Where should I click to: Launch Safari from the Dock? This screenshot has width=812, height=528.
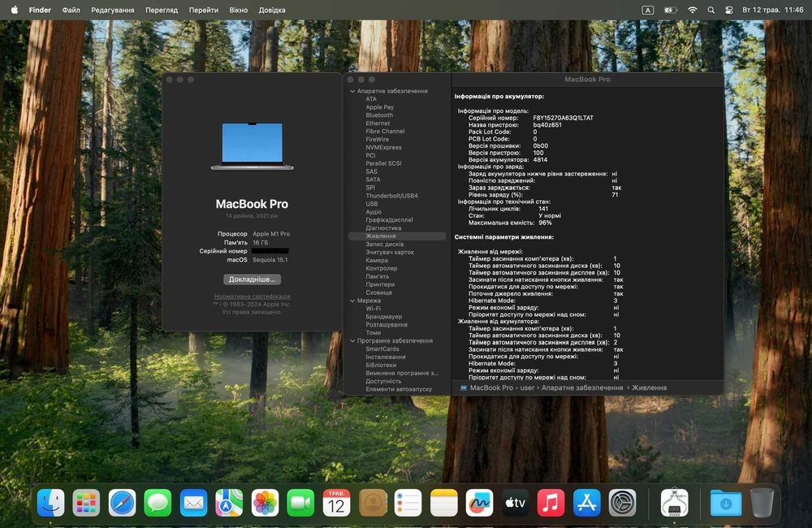[x=123, y=502]
